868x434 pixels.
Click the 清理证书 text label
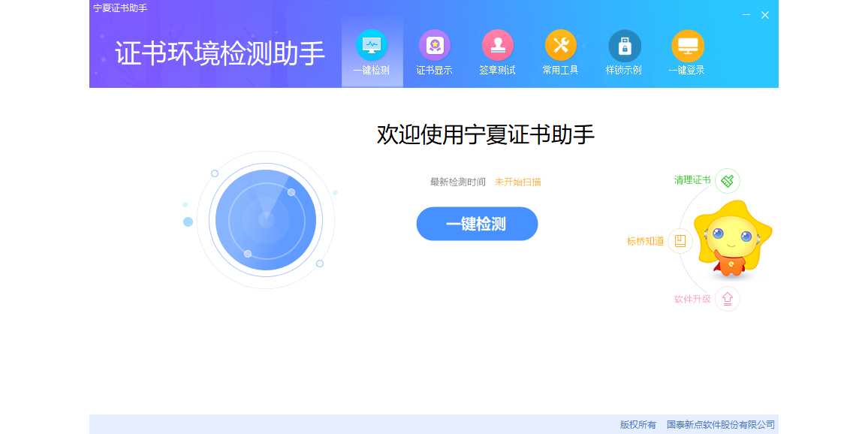pos(692,180)
